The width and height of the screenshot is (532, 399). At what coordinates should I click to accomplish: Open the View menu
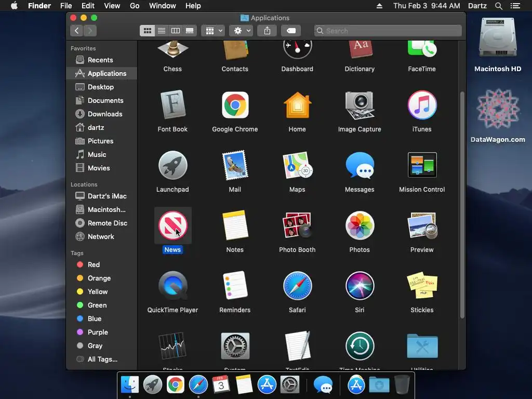point(112,6)
